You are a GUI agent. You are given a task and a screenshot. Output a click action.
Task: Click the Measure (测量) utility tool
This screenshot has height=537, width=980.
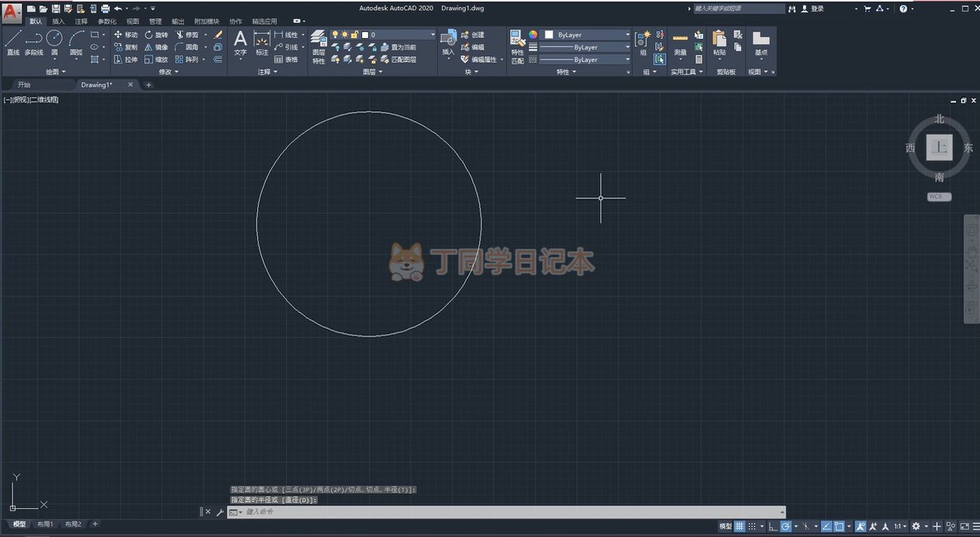pos(680,43)
